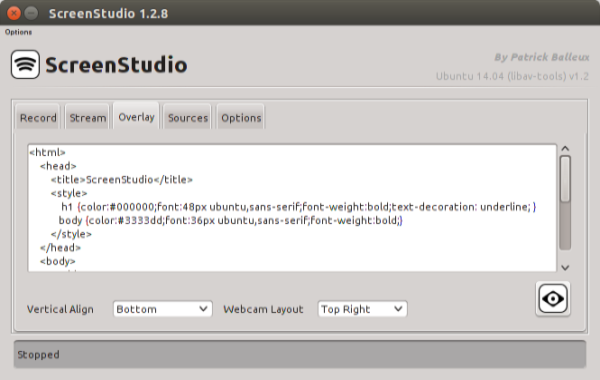Click the Stopped status bar
600x380 pixels.
(x=300, y=354)
